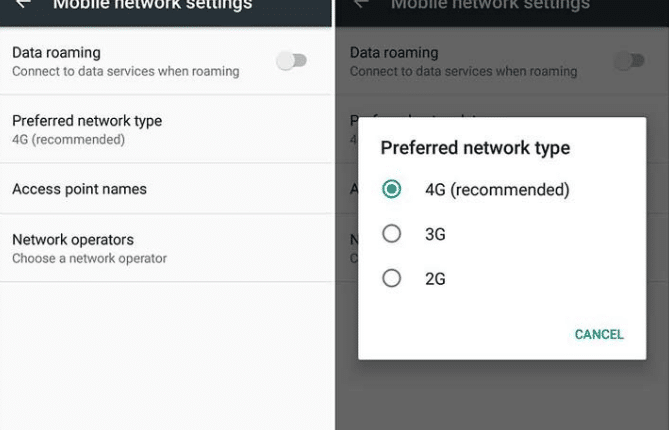Click the left "Mobile network settings" header title
Image resolution: width=669 pixels, height=430 pixels.
coord(152,5)
